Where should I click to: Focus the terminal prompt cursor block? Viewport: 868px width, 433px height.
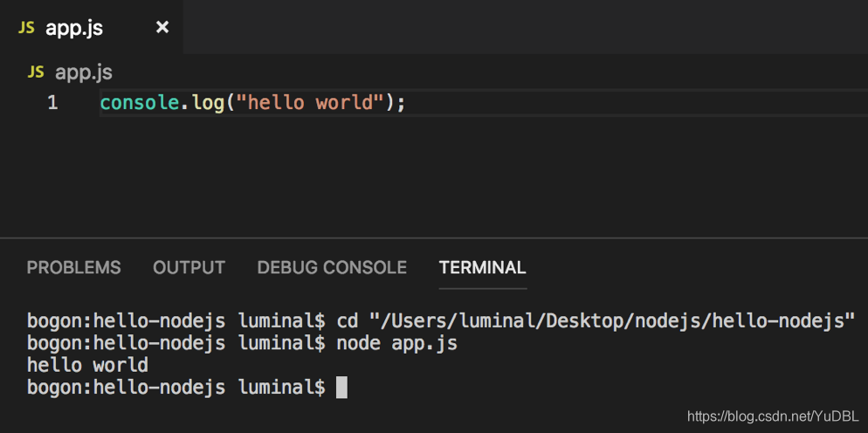pyautogui.click(x=341, y=387)
